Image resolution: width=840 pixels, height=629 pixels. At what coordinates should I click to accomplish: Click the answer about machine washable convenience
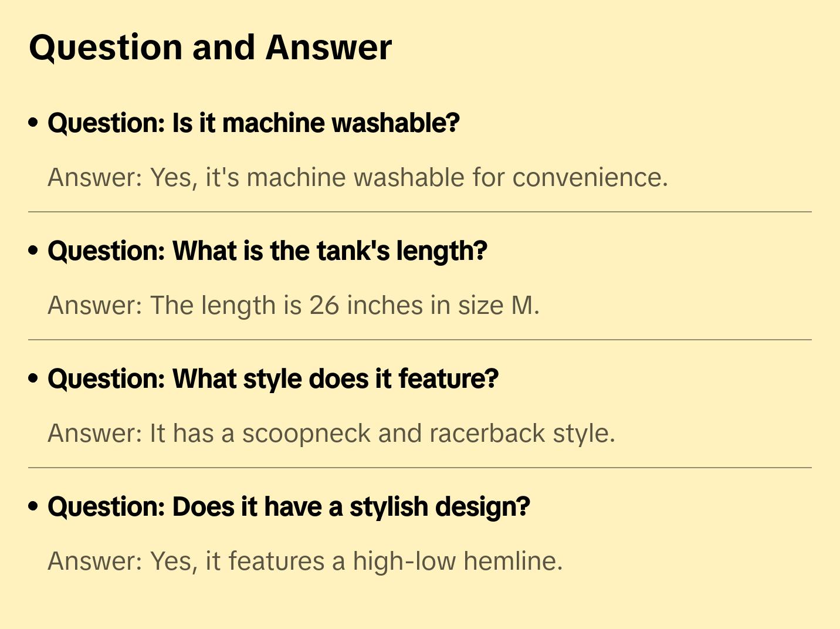tap(358, 177)
